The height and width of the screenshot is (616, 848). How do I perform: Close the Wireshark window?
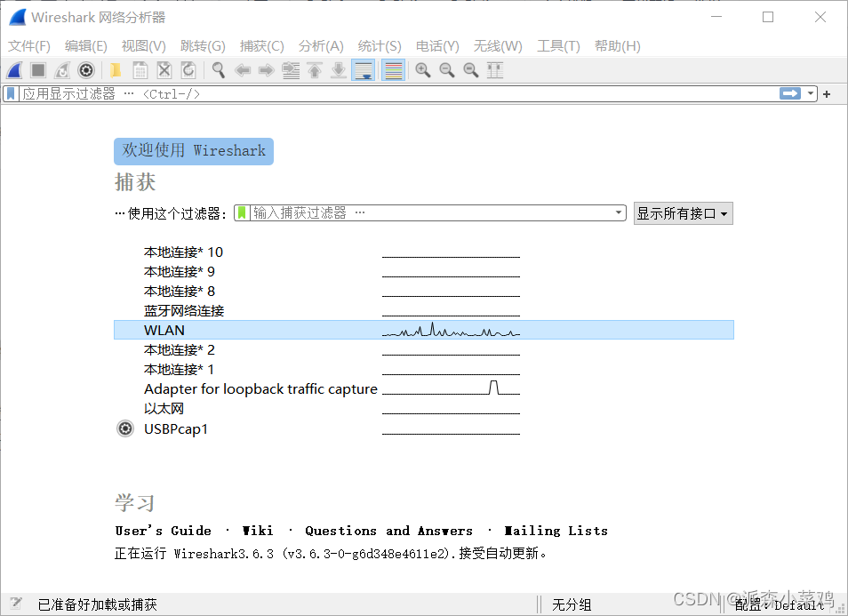click(x=820, y=17)
